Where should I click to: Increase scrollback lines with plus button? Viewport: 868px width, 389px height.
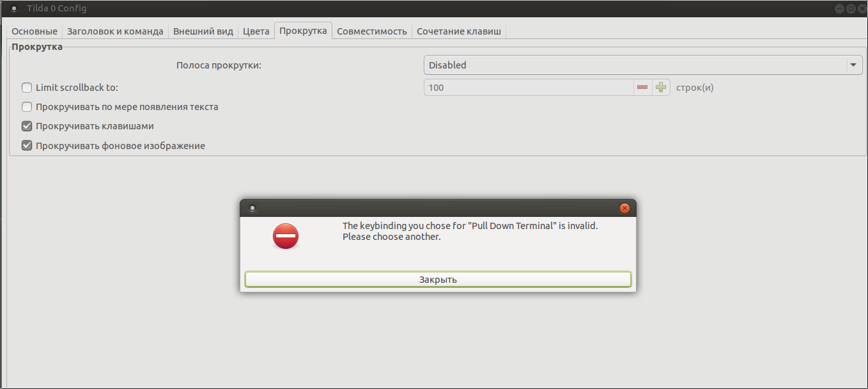pos(661,88)
